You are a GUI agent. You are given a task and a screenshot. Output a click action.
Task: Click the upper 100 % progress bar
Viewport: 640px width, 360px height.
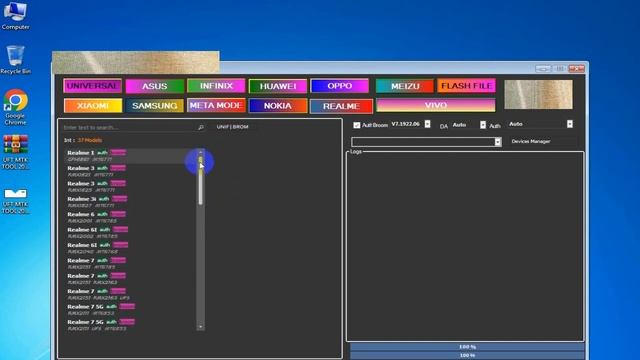point(467,347)
